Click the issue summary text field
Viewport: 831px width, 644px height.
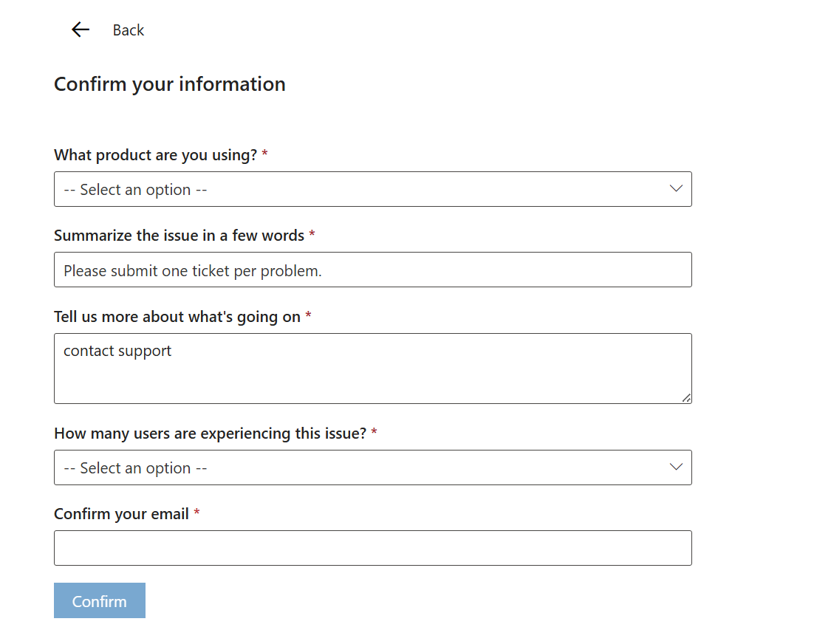(372, 270)
